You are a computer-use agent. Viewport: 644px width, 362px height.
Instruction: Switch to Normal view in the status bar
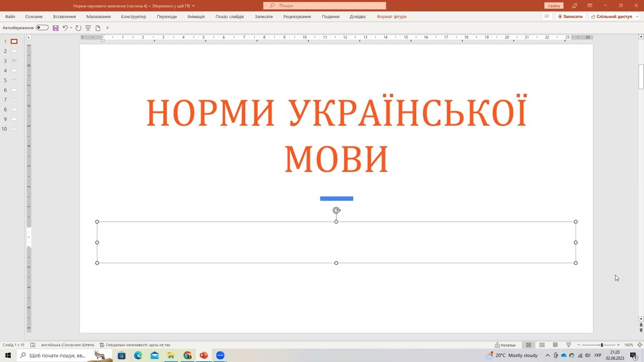click(x=528, y=345)
